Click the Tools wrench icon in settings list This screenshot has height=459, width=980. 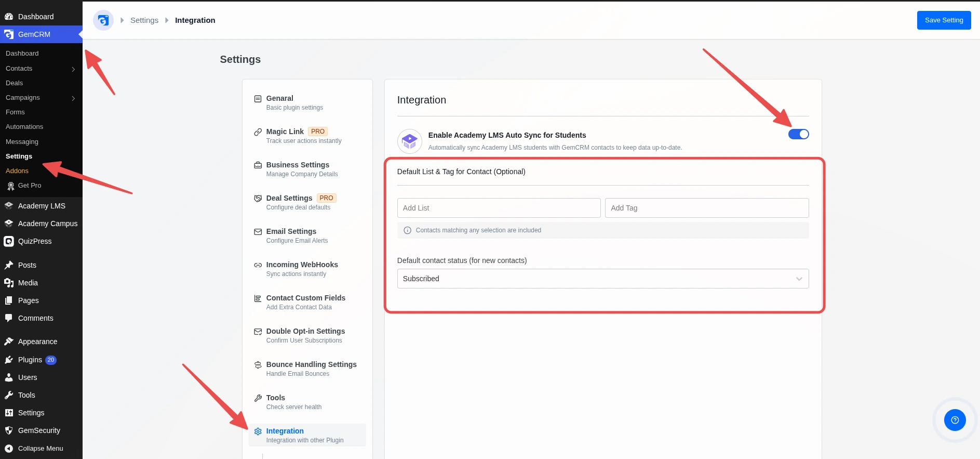pos(258,398)
